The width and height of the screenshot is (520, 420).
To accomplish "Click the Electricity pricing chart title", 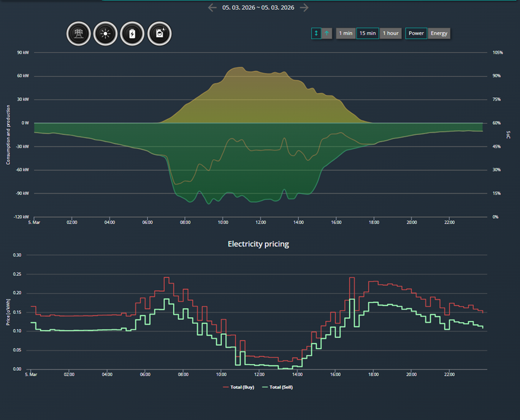I will (258, 244).
